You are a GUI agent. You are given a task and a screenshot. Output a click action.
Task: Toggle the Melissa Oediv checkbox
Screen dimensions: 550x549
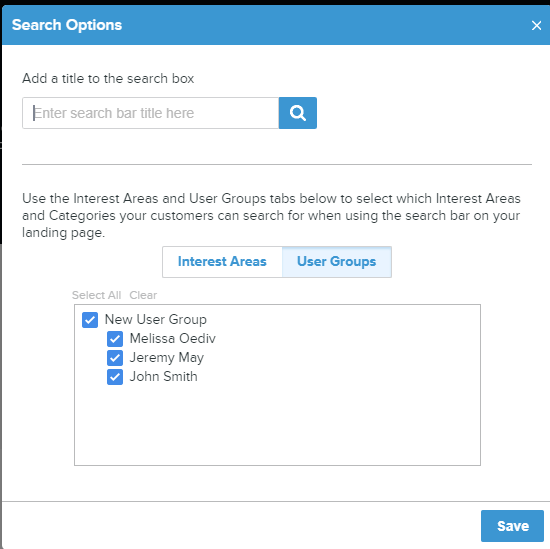tap(115, 339)
